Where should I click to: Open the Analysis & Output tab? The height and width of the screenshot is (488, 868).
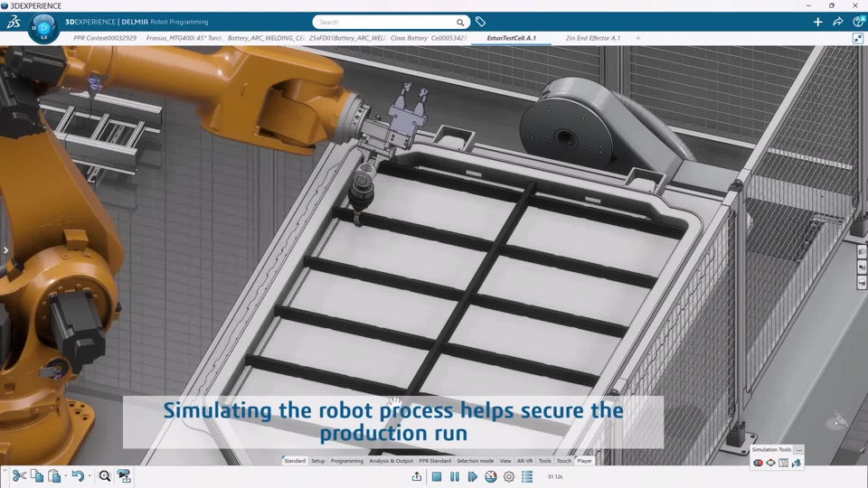[391, 461]
